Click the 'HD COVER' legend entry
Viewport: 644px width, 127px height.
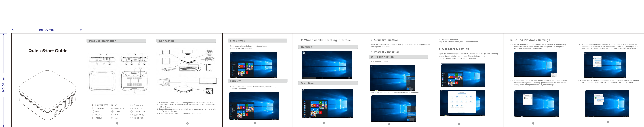click(139, 118)
